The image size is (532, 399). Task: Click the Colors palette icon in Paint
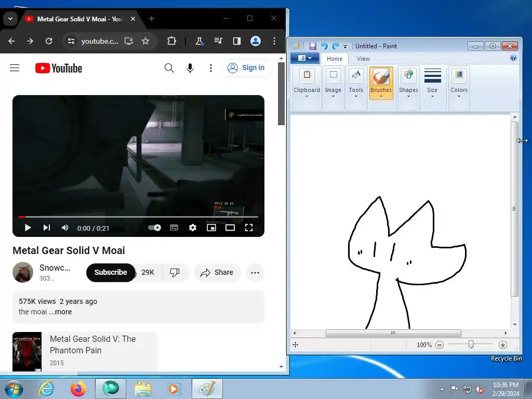point(459,75)
